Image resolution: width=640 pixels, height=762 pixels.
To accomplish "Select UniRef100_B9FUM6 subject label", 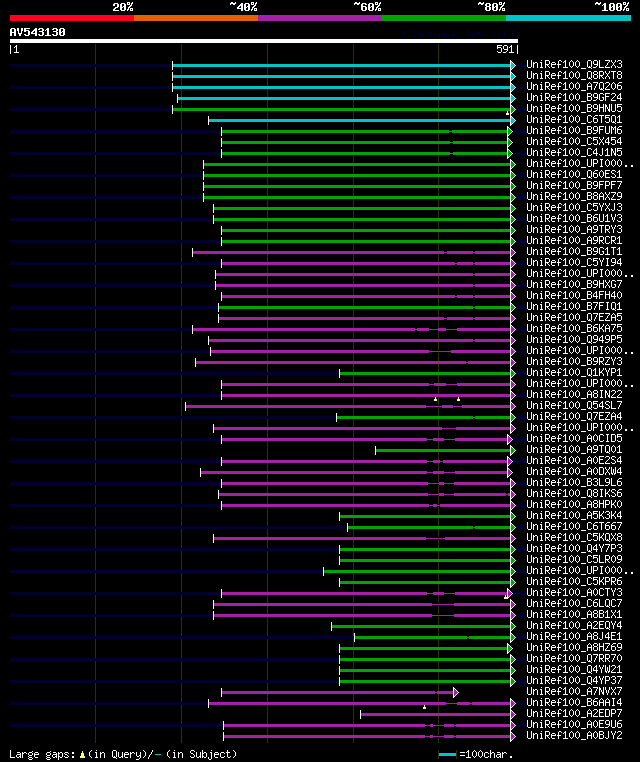I will [574, 130].
